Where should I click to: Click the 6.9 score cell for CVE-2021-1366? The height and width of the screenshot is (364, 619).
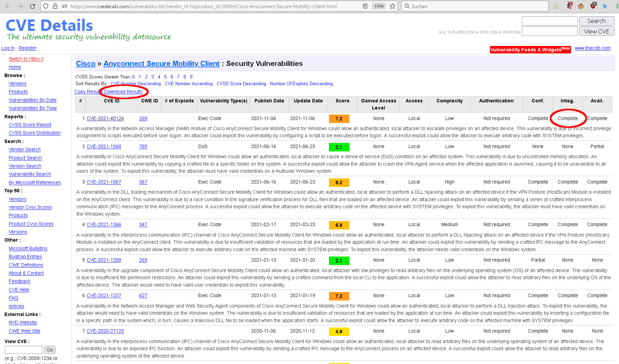point(339,225)
